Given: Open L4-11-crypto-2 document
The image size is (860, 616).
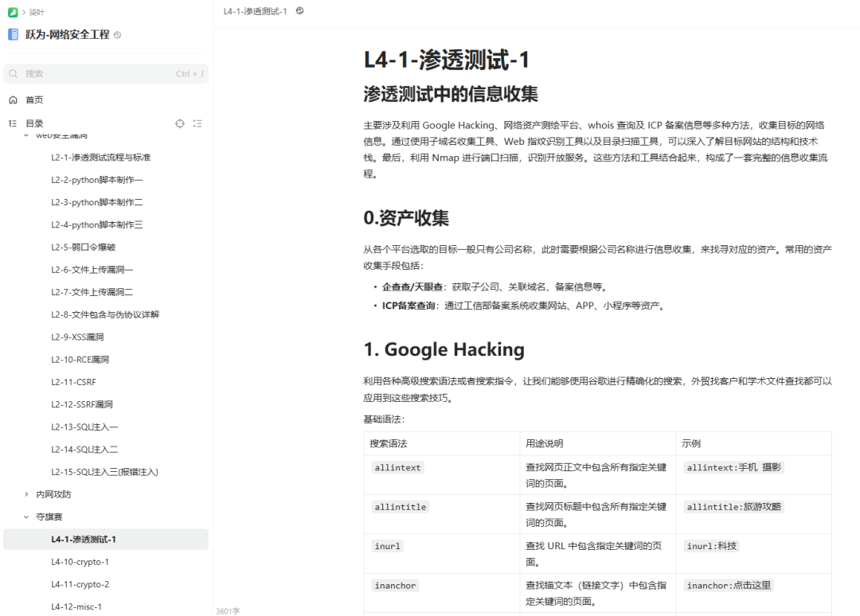Looking at the screenshot, I should pyautogui.click(x=80, y=584).
